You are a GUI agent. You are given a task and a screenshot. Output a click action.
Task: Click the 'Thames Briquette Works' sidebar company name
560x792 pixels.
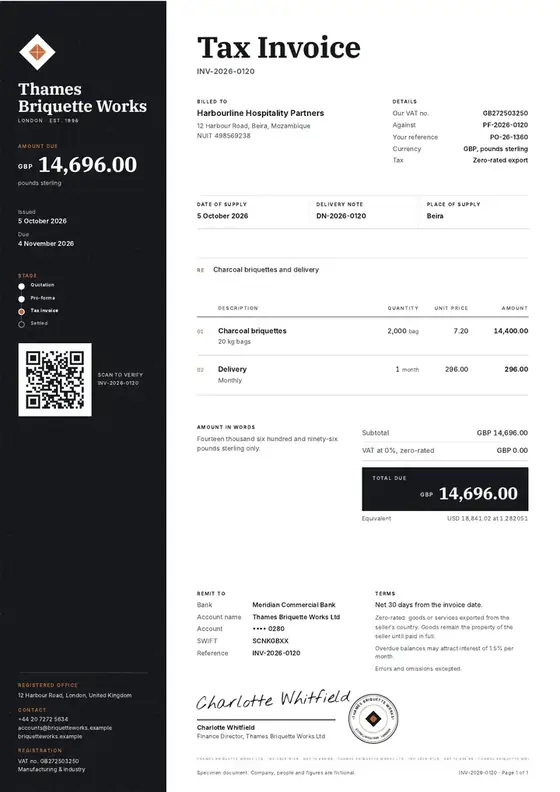pos(82,97)
